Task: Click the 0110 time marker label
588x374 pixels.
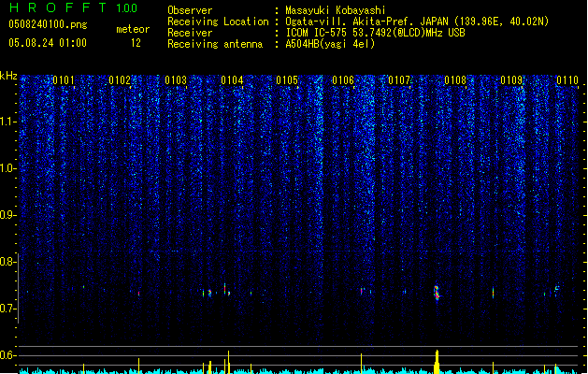Action: [567, 80]
